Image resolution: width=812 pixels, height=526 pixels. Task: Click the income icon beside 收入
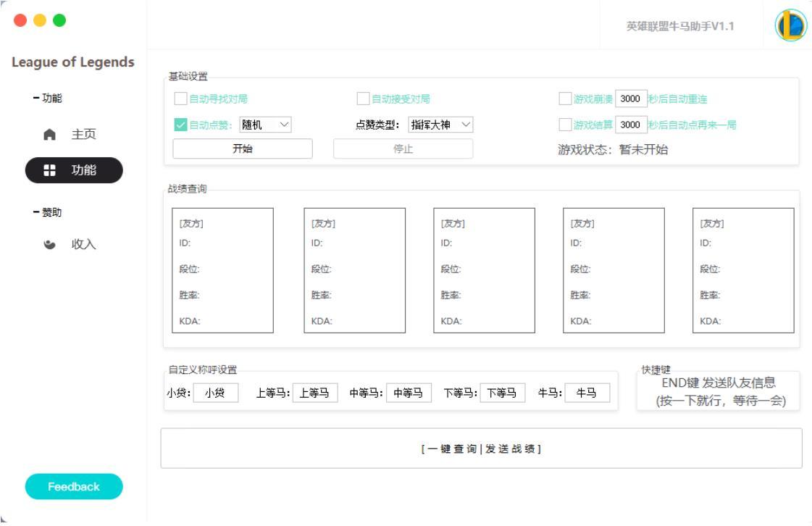coord(49,245)
